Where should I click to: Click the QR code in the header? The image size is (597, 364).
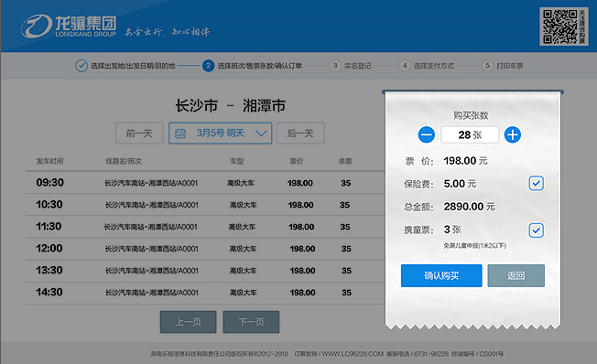pyautogui.click(x=560, y=27)
